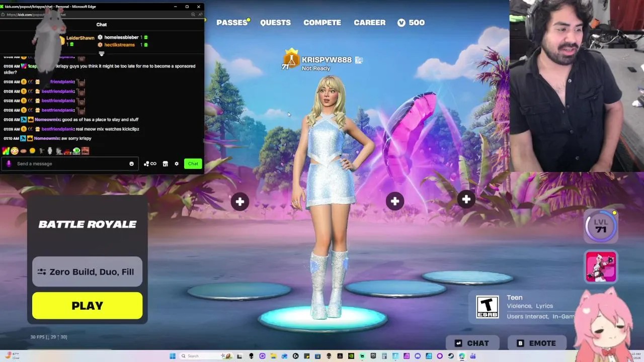
Task: Open the in-game CHAT button
Action: (471, 343)
